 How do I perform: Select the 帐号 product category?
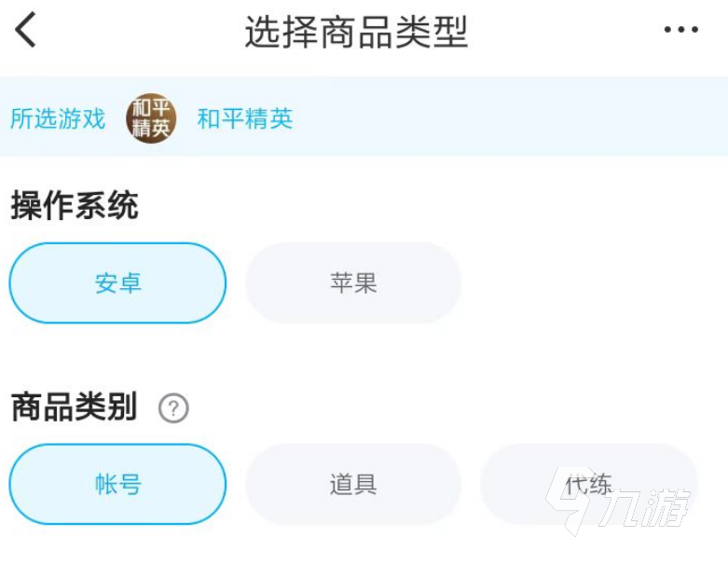pos(117,485)
